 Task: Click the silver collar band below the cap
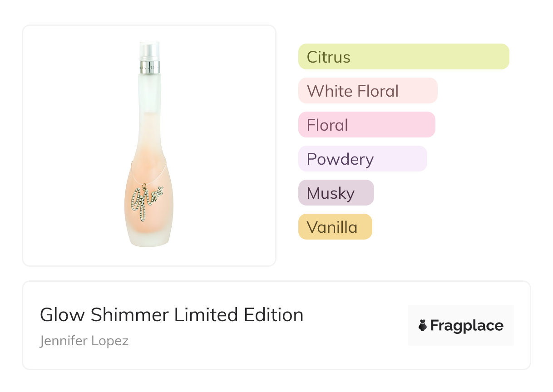[x=150, y=65]
